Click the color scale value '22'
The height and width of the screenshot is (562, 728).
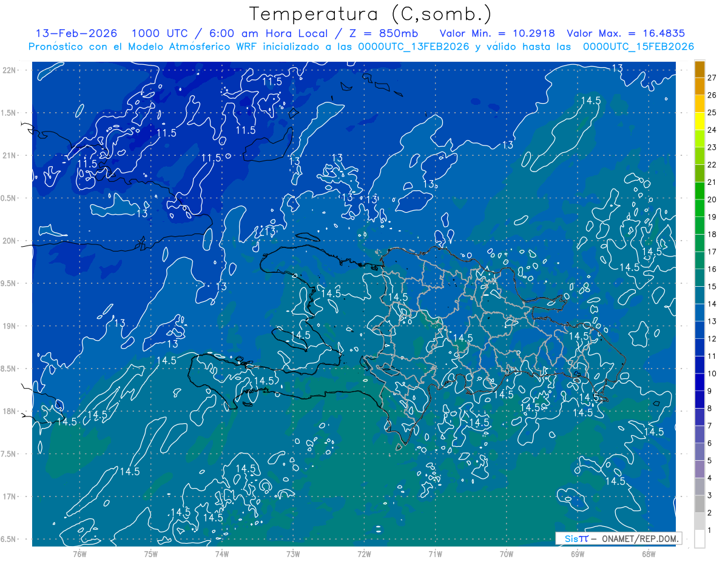712,165
